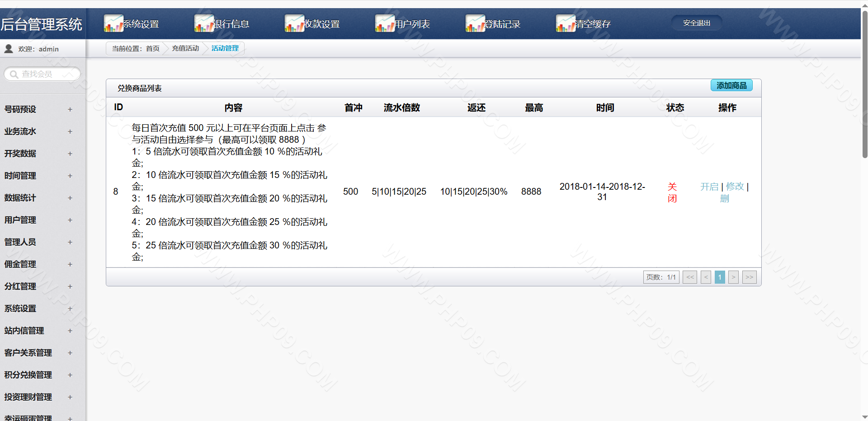The height and width of the screenshot is (421, 868).
Task: Click the chart icon beside 收款设置
Action: click(x=294, y=23)
